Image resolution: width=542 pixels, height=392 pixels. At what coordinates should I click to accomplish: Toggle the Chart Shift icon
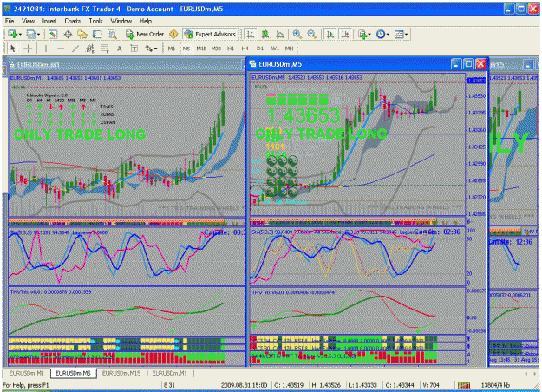click(345, 34)
